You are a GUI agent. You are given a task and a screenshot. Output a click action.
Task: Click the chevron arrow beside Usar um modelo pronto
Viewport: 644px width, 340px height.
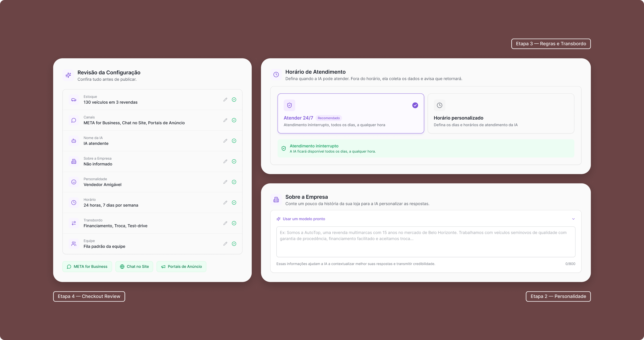(x=573, y=219)
